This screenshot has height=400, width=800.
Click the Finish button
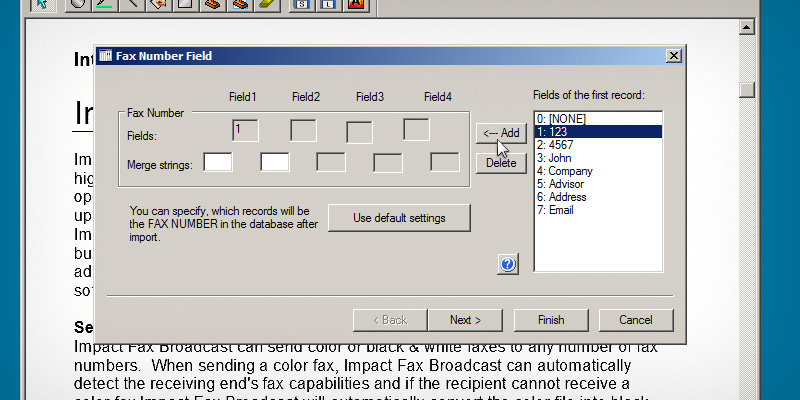(551, 320)
